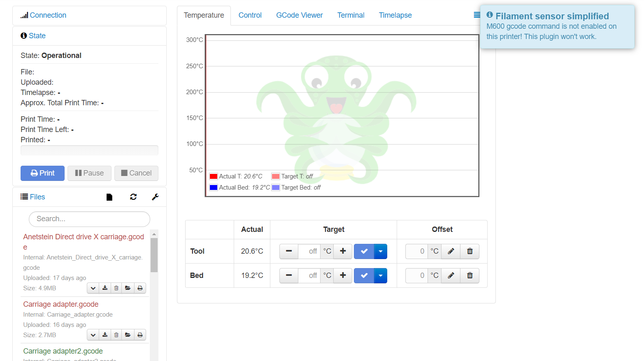The height and width of the screenshot is (361, 644).
Task: Delete Bed offset trash icon
Action: click(470, 275)
